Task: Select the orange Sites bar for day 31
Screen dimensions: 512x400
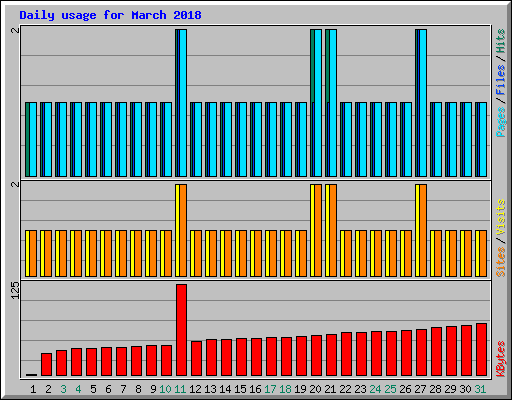Action: click(x=483, y=253)
